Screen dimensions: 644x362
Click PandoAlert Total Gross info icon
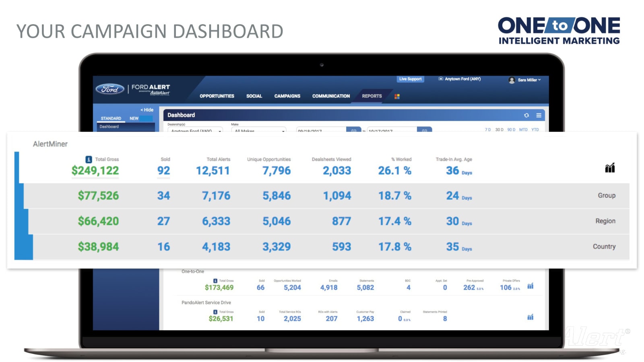pos(215,312)
